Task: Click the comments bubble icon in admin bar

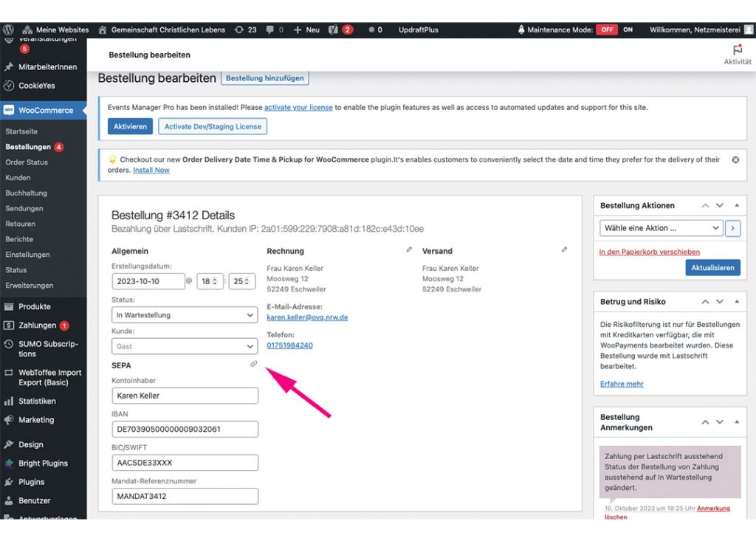Action: click(x=270, y=30)
